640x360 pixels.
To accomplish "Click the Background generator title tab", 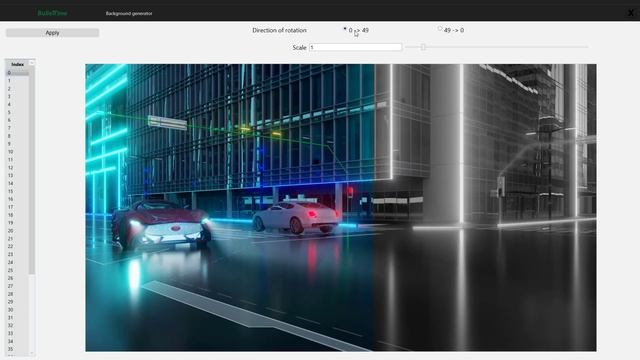I will coord(129,13).
